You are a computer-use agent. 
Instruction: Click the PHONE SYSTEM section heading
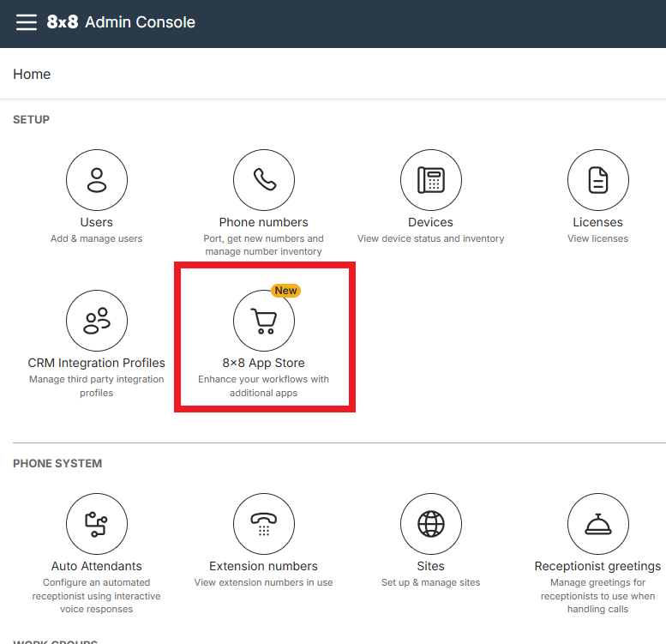57,463
